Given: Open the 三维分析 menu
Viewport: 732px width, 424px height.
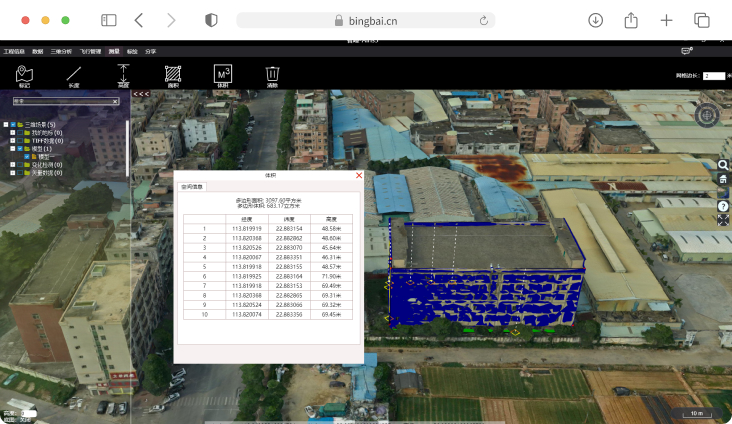Looking at the screenshot, I should [x=61, y=51].
